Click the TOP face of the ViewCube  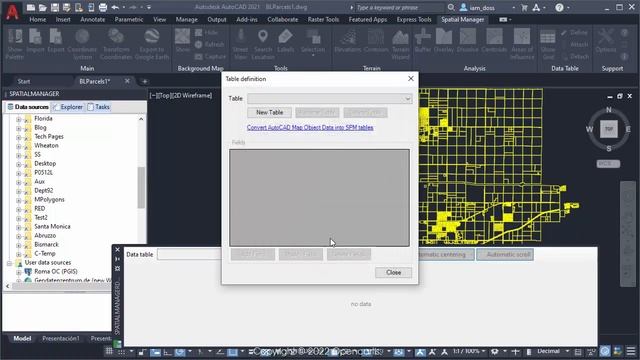[609, 129]
